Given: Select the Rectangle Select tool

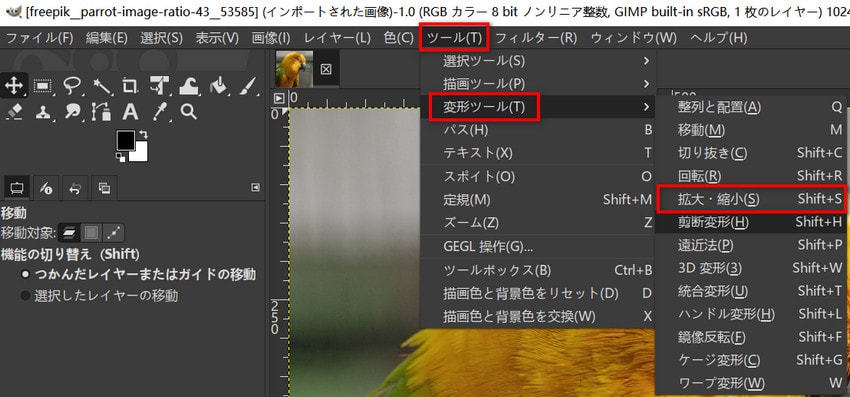Looking at the screenshot, I should (x=42, y=86).
